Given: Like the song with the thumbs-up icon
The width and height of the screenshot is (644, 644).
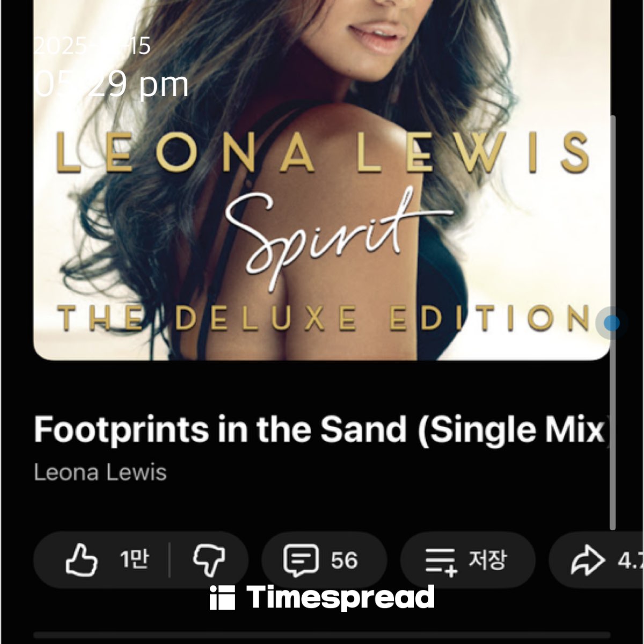Looking at the screenshot, I should (82, 560).
